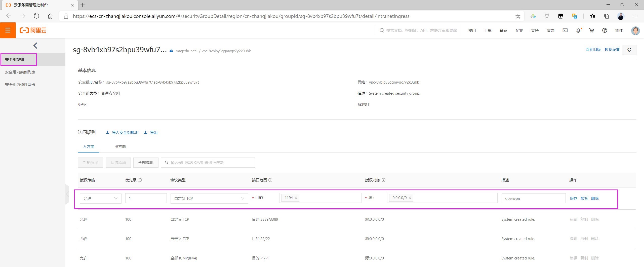Click the lock icon in address bar

pos(66,16)
